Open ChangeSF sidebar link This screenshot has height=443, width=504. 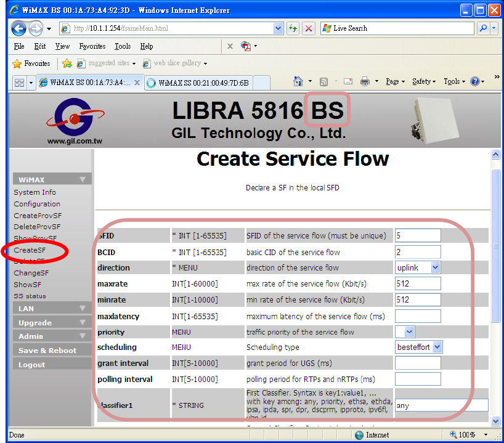(x=31, y=273)
